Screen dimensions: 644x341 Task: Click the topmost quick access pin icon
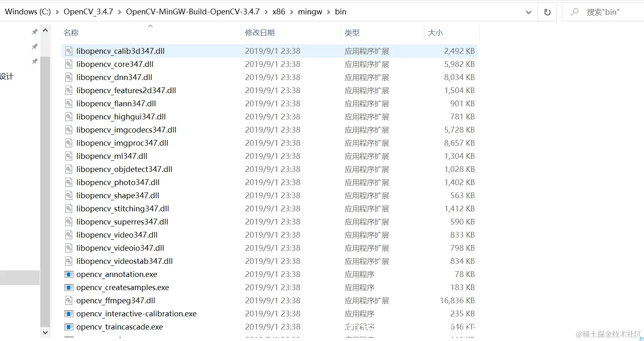34,32
